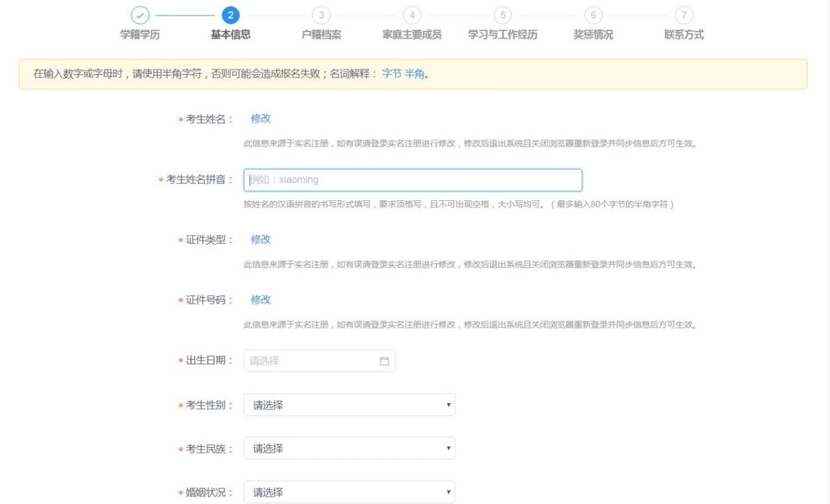The height and width of the screenshot is (504, 830).
Task: Click the step 7 circle icon
Action: tap(684, 15)
